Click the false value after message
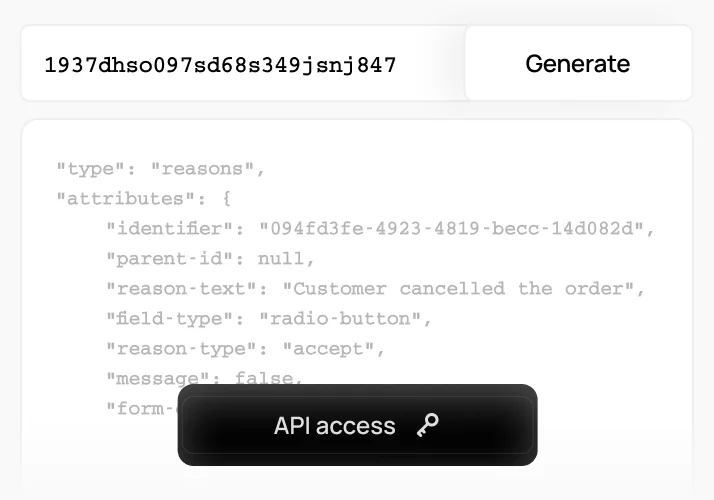Viewport: 714px width, 500px height. [x=264, y=378]
